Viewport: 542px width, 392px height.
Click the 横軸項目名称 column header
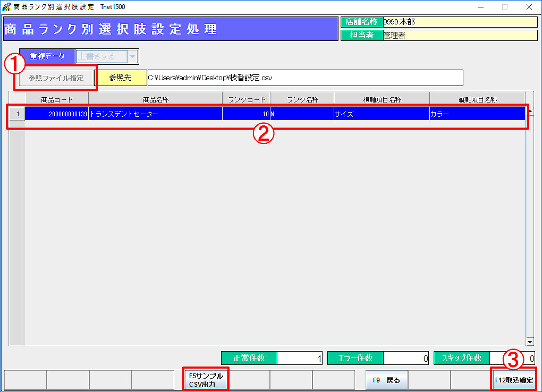click(382, 99)
